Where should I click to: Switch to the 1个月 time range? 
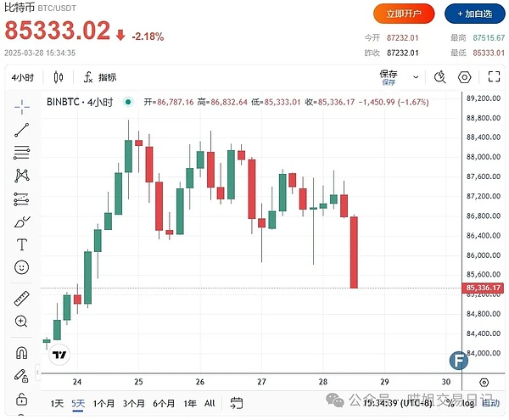click(x=103, y=403)
